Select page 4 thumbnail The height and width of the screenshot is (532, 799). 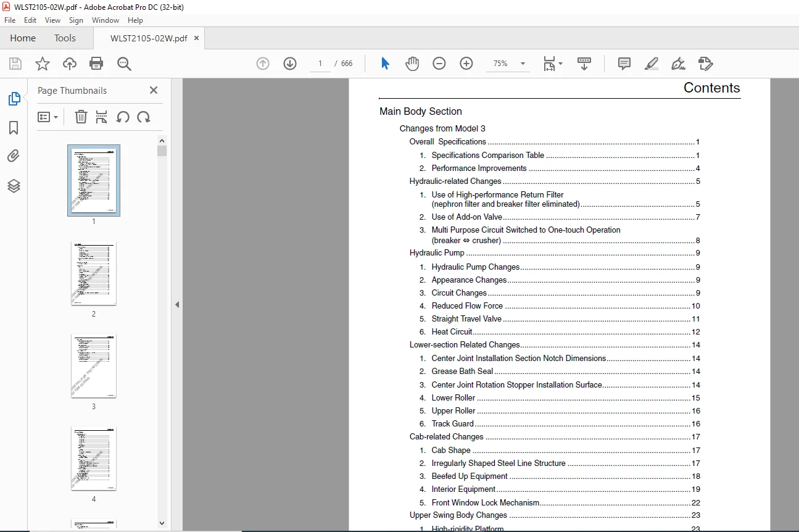[x=94, y=459]
